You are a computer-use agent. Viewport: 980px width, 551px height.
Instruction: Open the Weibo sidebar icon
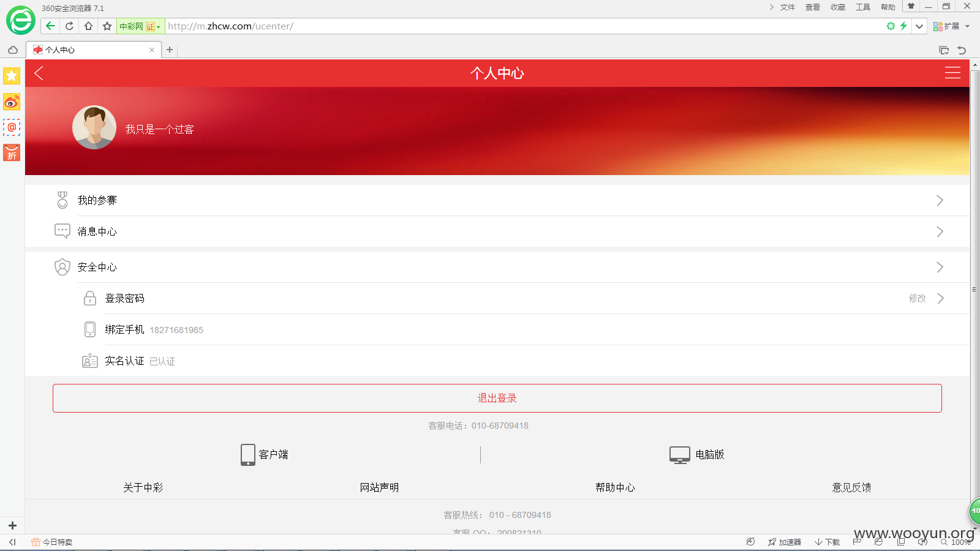pyautogui.click(x=12, y=102)
